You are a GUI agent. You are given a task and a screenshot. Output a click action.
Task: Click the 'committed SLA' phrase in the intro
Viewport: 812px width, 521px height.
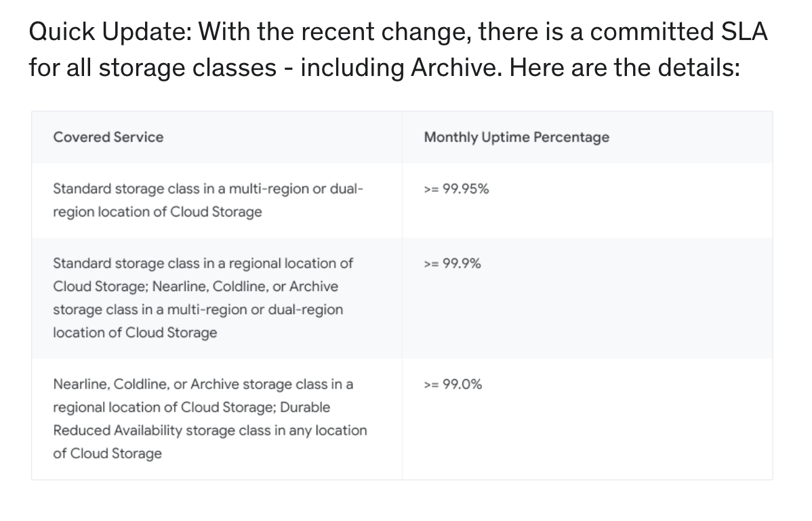678,32
